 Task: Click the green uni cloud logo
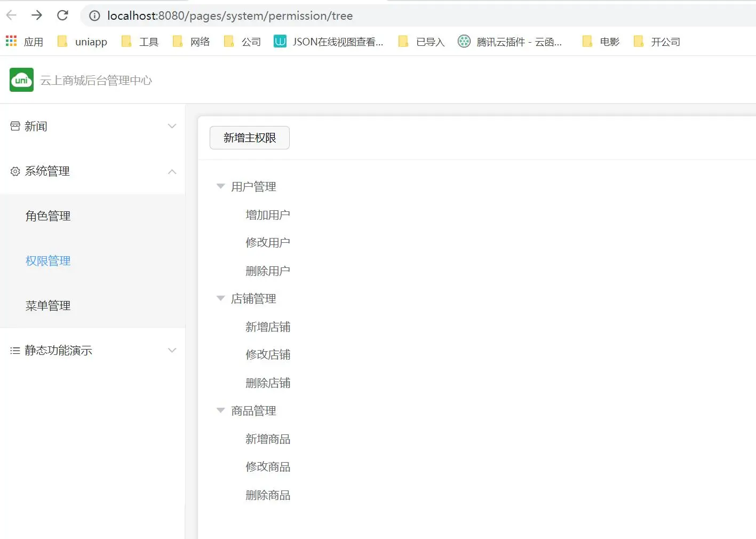point(21,80)
